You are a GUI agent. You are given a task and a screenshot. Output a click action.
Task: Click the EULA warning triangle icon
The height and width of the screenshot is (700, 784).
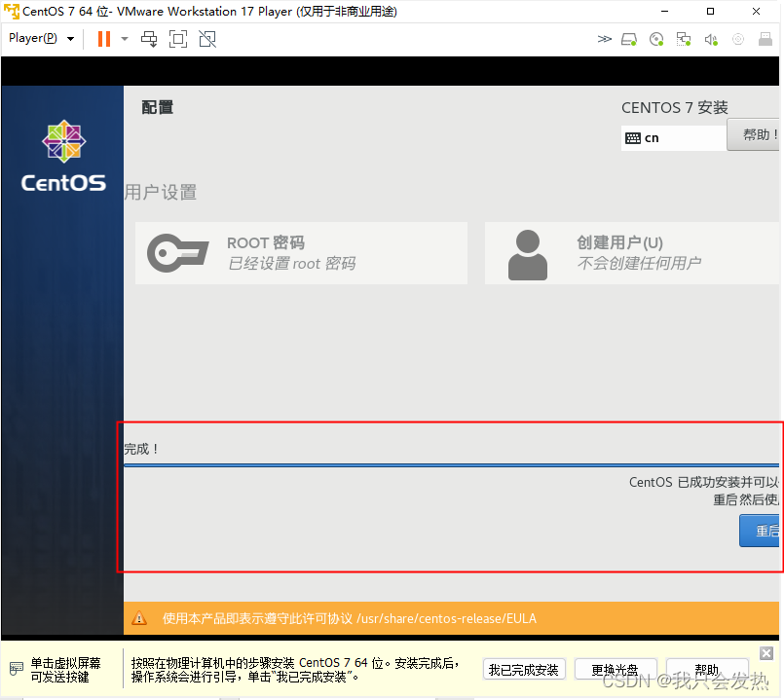[x=139, y=618]
